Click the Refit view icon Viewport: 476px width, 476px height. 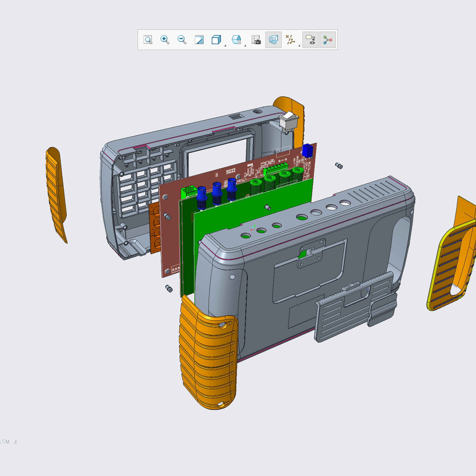148,40
